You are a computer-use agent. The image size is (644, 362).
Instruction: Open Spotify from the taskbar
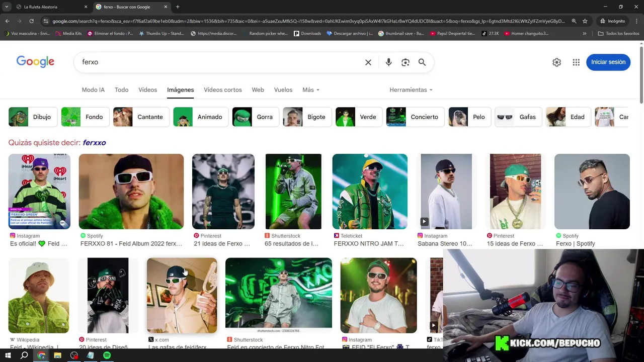107,355
